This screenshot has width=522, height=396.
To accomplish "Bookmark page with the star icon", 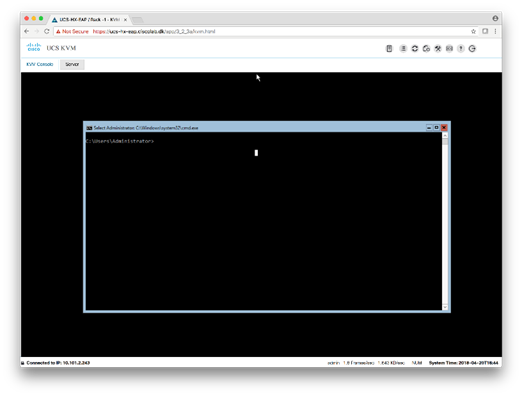I will 473,31.
